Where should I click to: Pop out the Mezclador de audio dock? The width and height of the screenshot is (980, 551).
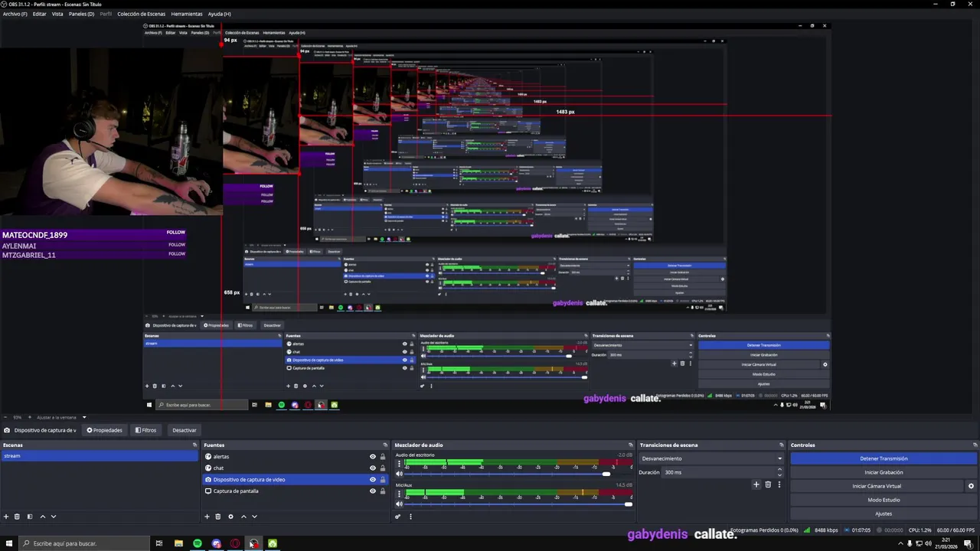tap(630, 445)
